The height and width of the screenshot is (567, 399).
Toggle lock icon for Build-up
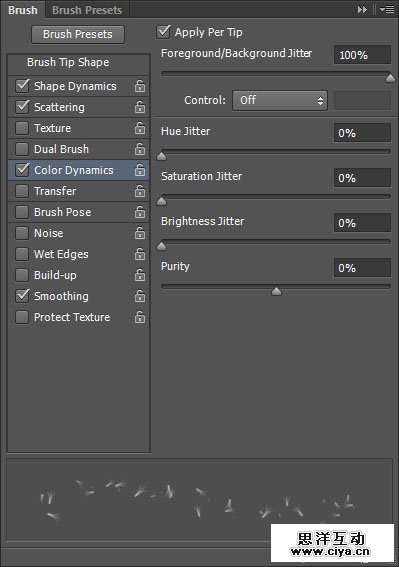click(x=140, y=275)
